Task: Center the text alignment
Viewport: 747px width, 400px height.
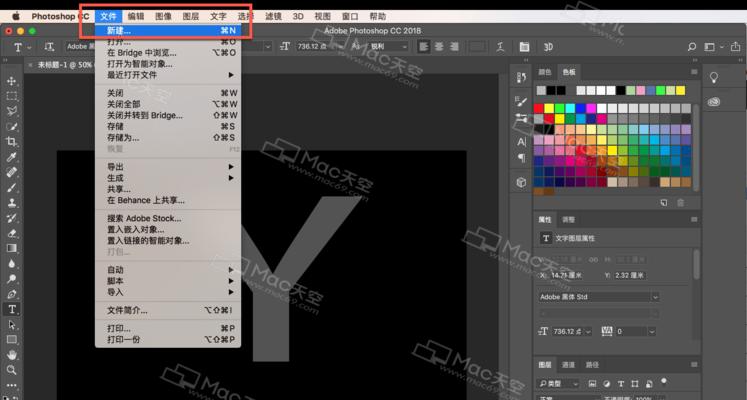Action: point(439,47)
